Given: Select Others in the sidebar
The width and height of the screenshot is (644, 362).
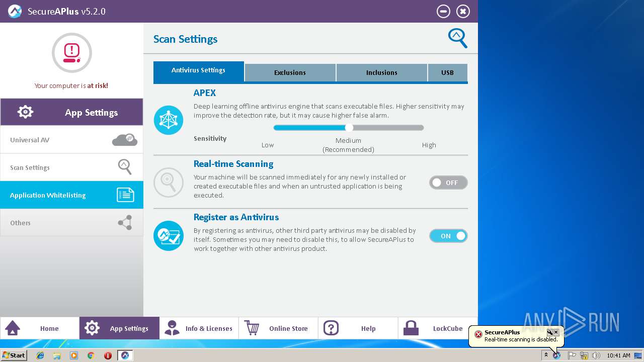Looking at the screenshot, I should (71, 223).
